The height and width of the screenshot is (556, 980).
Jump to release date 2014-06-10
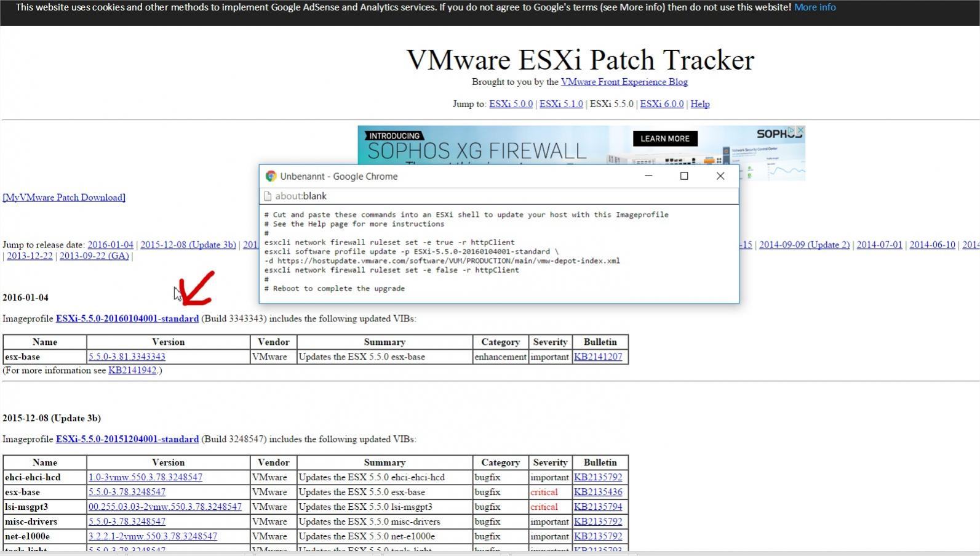point(932,245)
